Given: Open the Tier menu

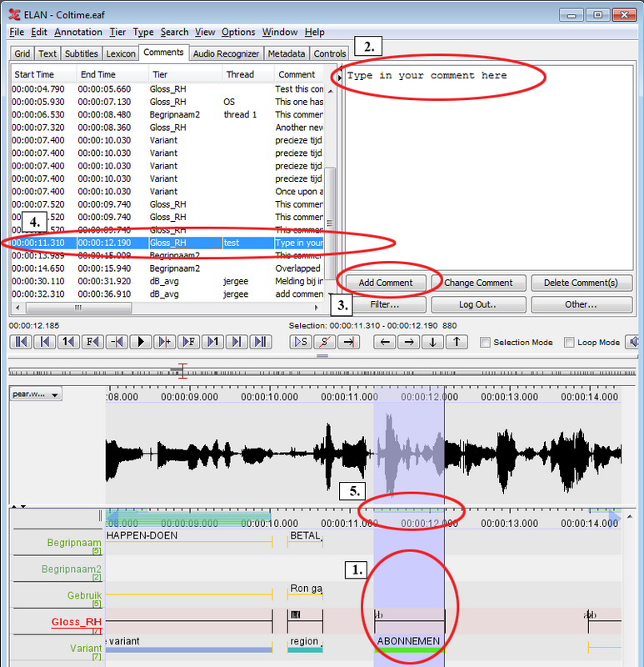Looking at the screenshot, I should click(117, 32).
